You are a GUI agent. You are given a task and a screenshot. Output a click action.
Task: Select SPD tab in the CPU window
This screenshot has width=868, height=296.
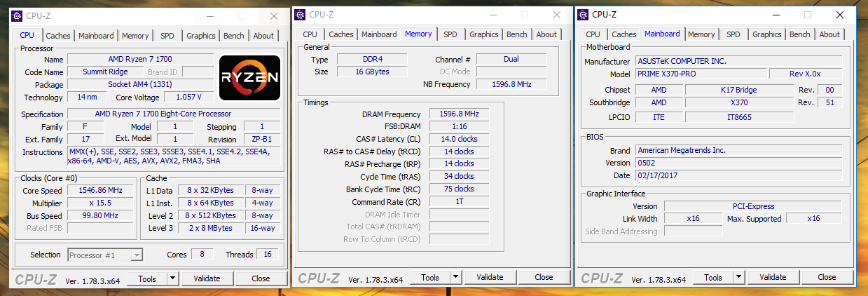tap(167, 36)
